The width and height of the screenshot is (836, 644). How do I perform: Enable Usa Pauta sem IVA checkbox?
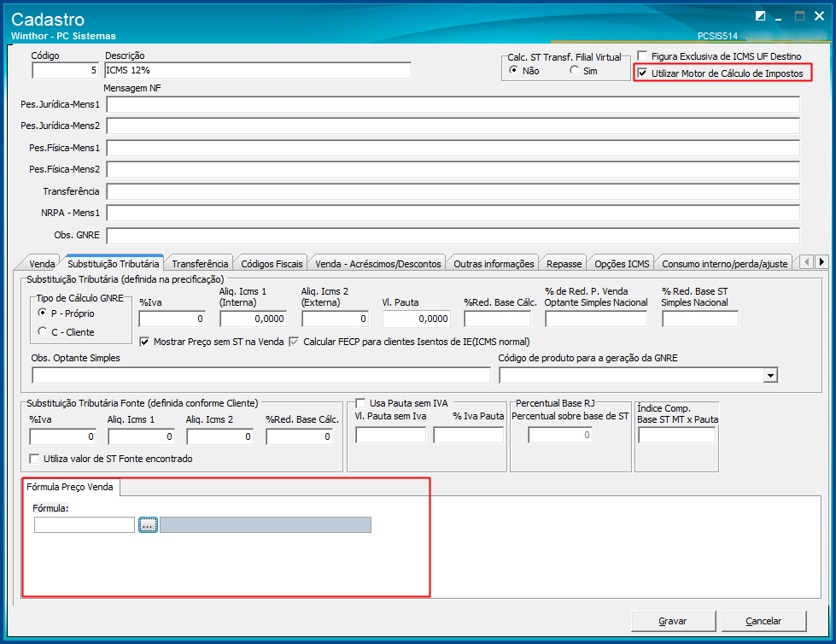pos(361,403)
